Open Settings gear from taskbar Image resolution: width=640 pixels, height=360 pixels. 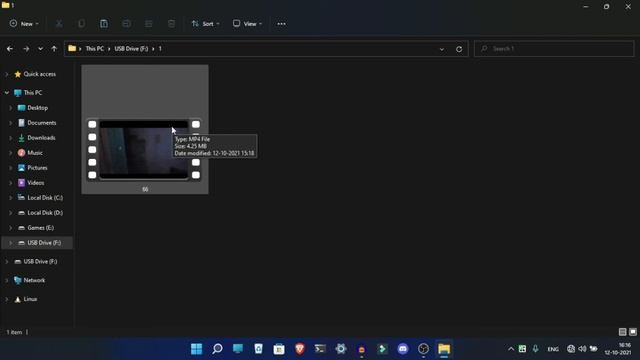coord(341,349)
